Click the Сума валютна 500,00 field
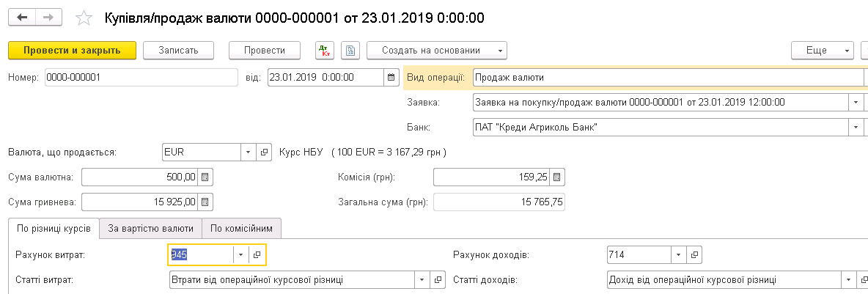 pyautogui.click(x=140, y=177)
